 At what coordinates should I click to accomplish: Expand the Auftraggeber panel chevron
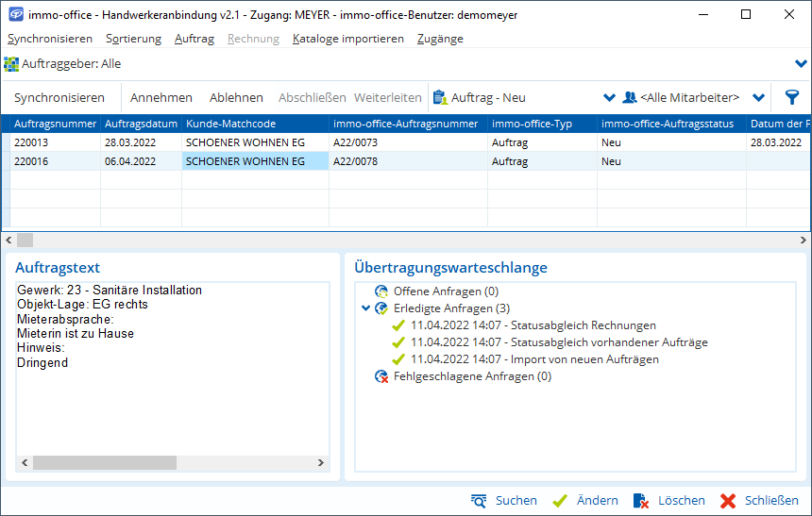point(802,64)
